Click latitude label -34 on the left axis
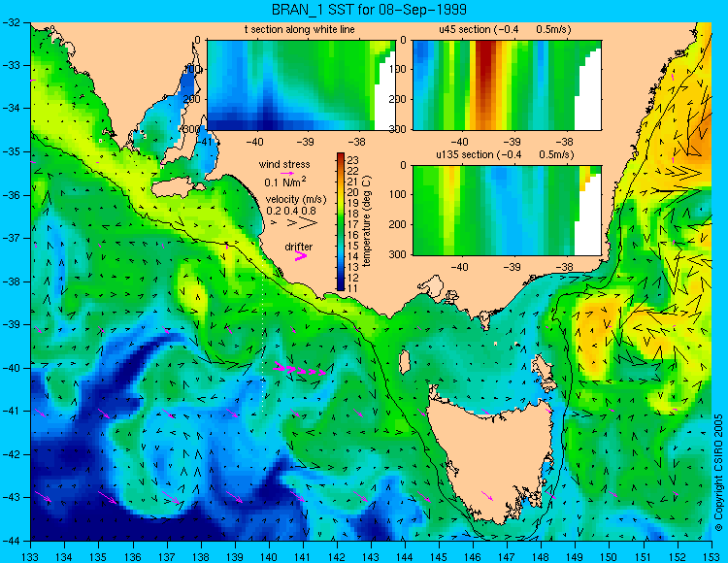The height and width of the screenshot is (563, 728). click(x=12, y=109)
